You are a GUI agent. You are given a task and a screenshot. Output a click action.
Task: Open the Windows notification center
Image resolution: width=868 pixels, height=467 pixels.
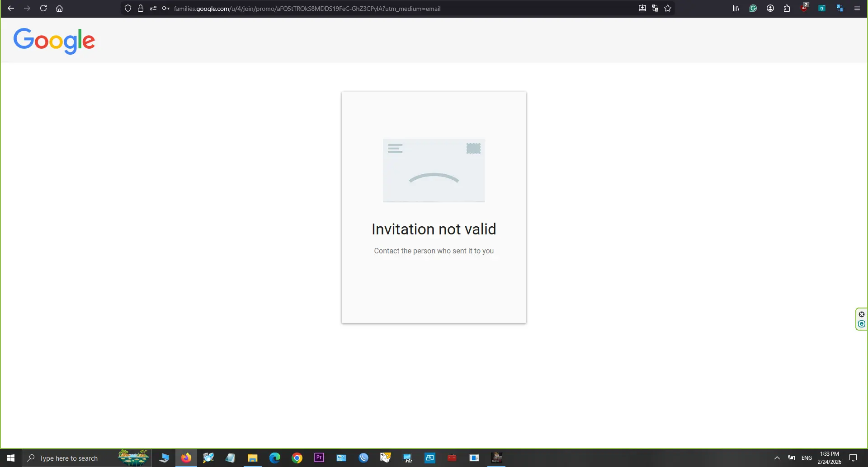pyautogui.click(x=853, y=458)
